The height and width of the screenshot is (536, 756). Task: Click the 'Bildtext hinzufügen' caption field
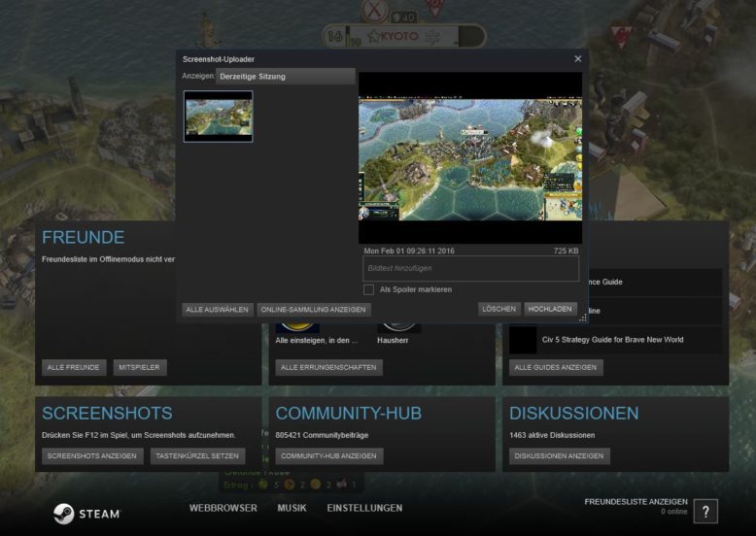click(x=470, y=268)
